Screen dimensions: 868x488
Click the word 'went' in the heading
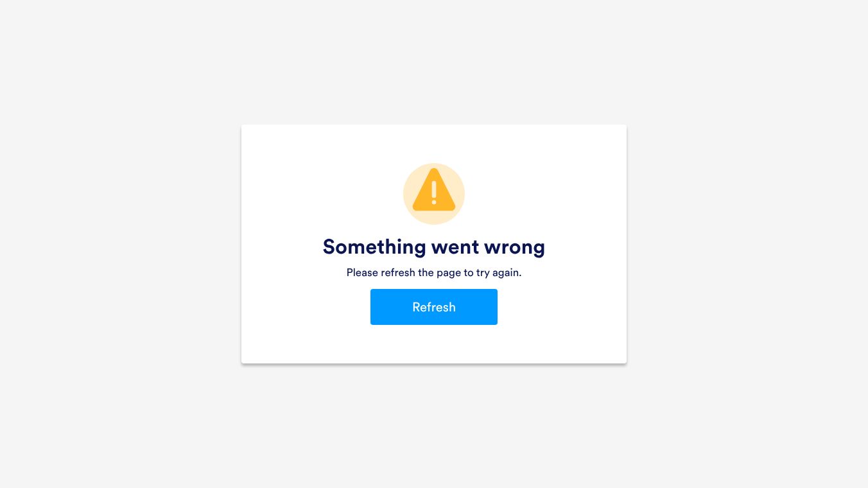[457, 247]
